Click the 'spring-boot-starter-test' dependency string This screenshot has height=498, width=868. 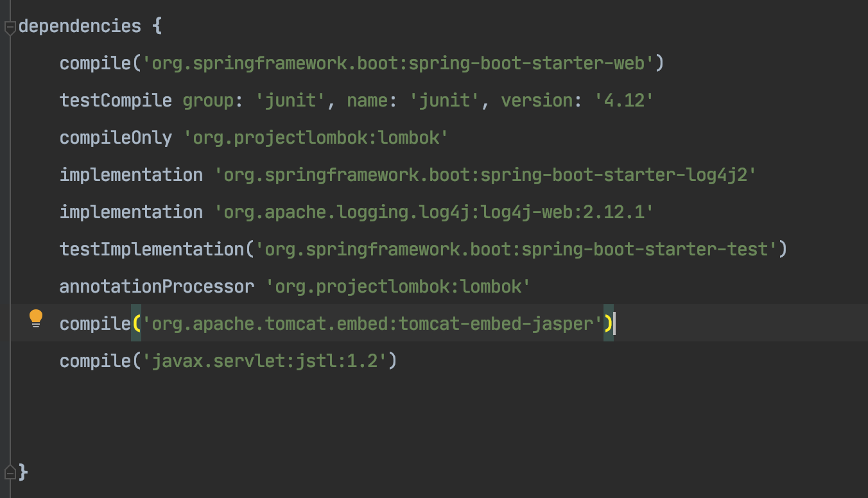pos(516,249)
